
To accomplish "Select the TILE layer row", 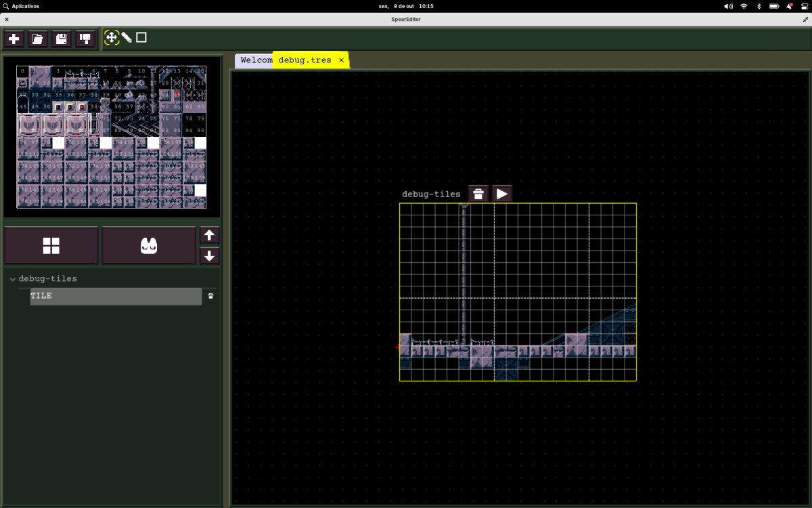I will click(116, 296).
